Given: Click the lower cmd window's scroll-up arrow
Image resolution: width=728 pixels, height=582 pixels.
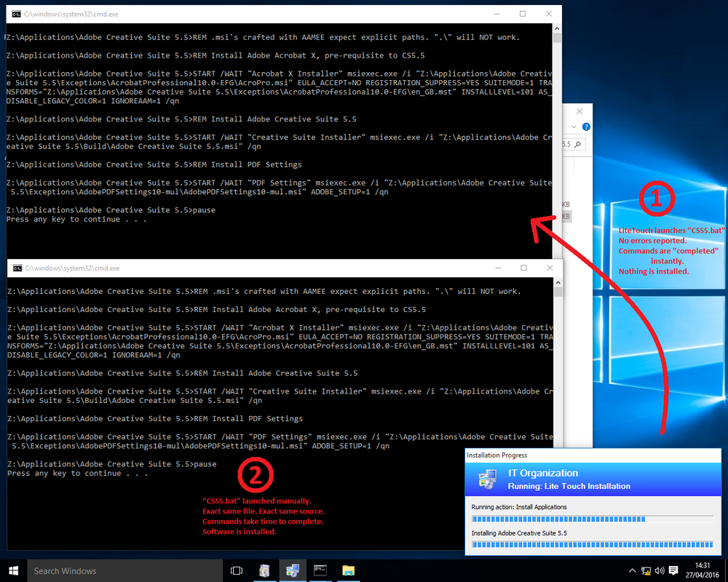Looking at the screenshot, I should click(558, 282).
